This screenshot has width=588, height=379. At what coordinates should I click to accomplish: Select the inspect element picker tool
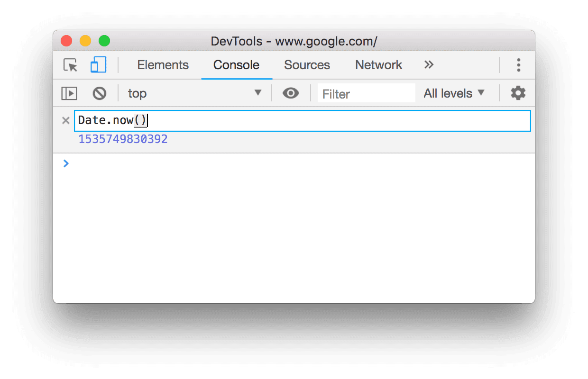click(69, 65)
